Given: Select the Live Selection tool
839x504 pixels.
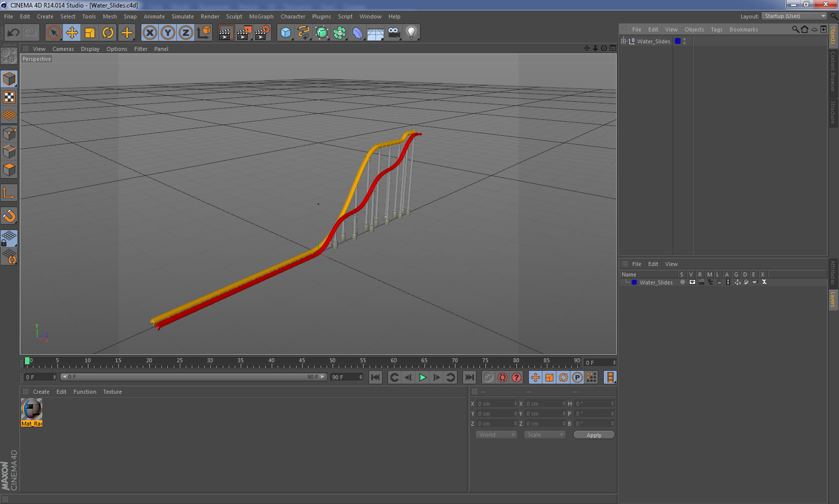Looking at the screenshot, I should click(53, 33).
